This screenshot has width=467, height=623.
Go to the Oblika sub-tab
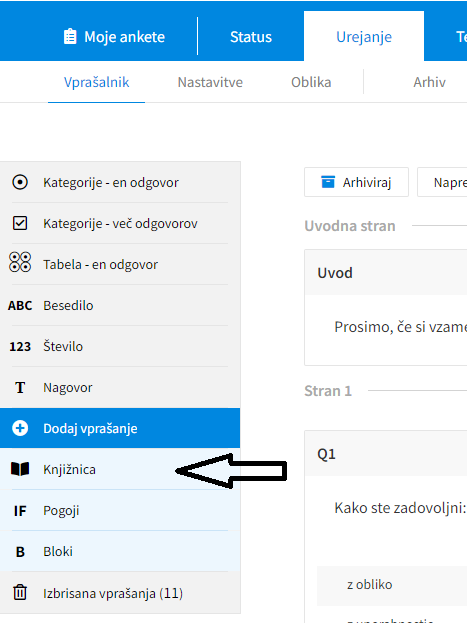click(311, 82)
